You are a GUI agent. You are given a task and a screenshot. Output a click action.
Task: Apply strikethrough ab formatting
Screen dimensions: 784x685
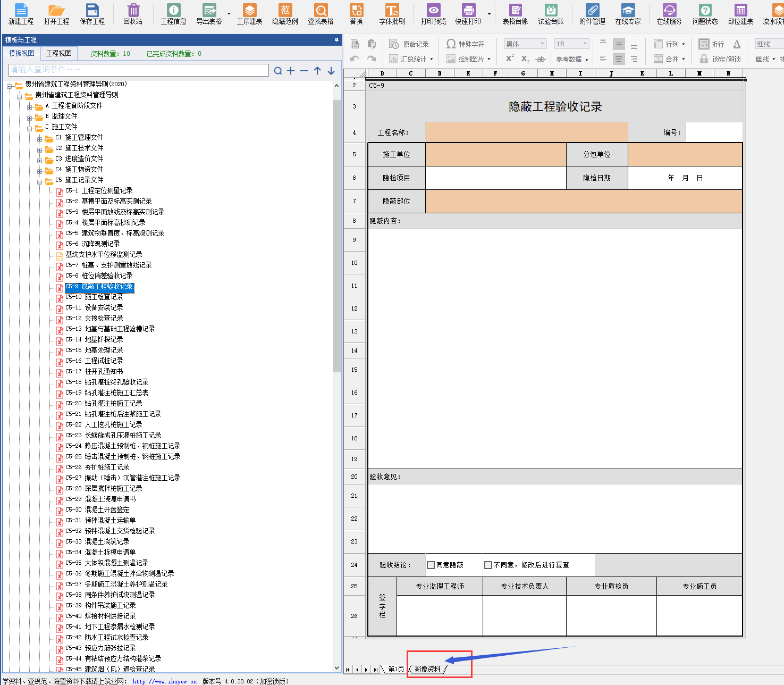541,59
